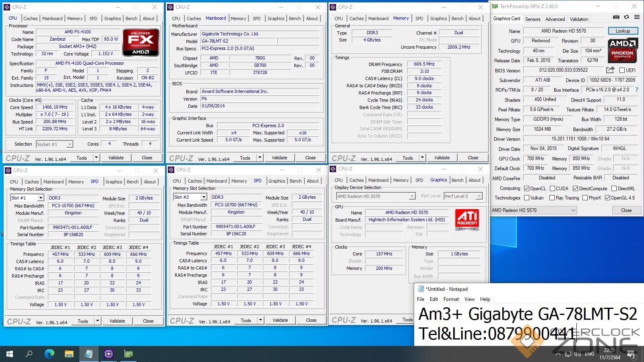Click the GPU-Z refresh icon
Viewport: 644px width, 362px height.
[x=626, y=17]
